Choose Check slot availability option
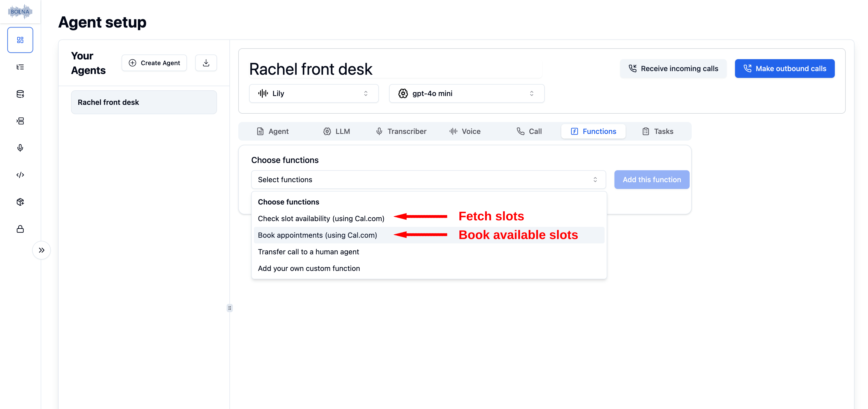Image resolution: width=868 pixels, height=409 pixels. click(x=321, y=219)
